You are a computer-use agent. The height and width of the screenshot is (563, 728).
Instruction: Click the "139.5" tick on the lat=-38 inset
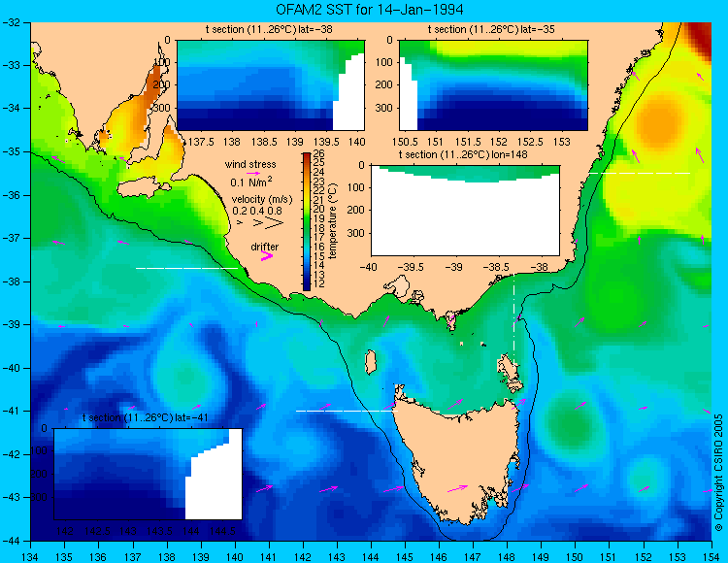(x=326, y=141)
